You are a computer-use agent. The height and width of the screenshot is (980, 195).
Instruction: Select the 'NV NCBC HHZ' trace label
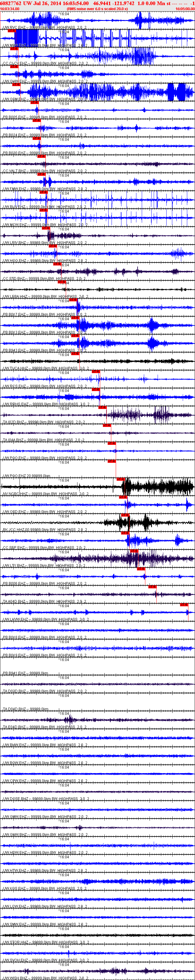(46, 494)
